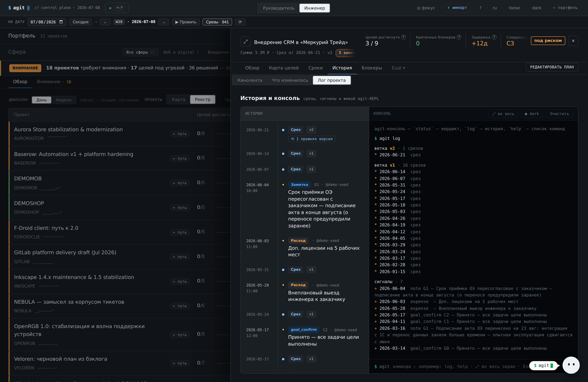
Task: Switch projects view to Карта
Action: point(178,99)
